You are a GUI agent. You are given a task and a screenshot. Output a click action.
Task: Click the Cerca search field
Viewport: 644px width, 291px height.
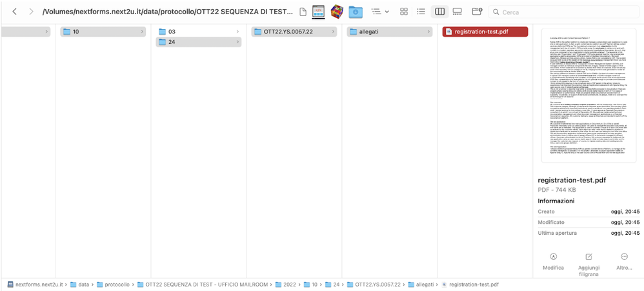(x=561, y=12)
